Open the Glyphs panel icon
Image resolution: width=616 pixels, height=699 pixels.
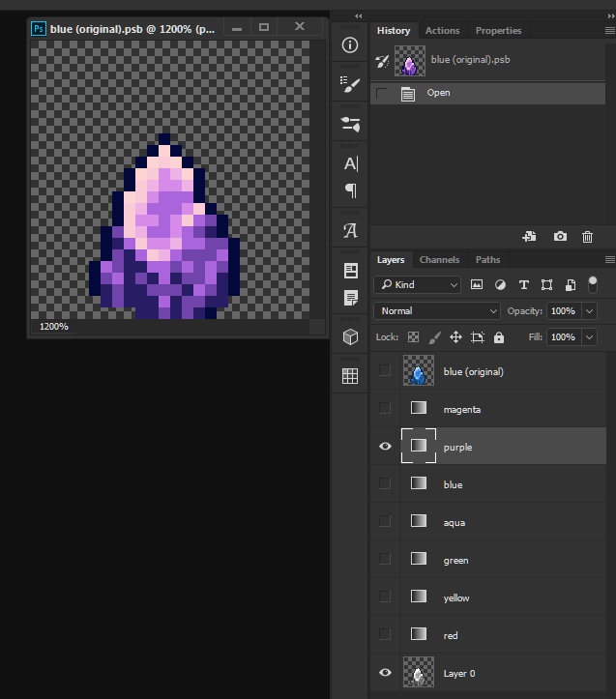point(350,230)
